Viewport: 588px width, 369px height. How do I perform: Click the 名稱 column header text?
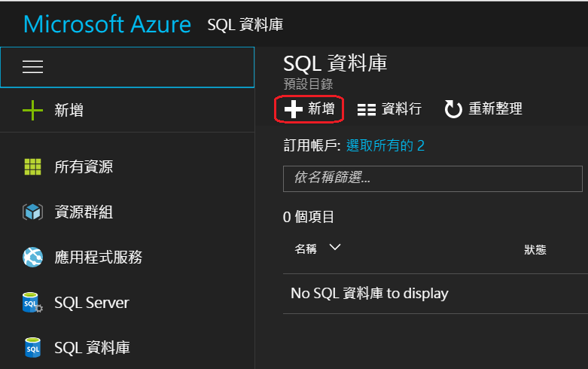[306, 249]
